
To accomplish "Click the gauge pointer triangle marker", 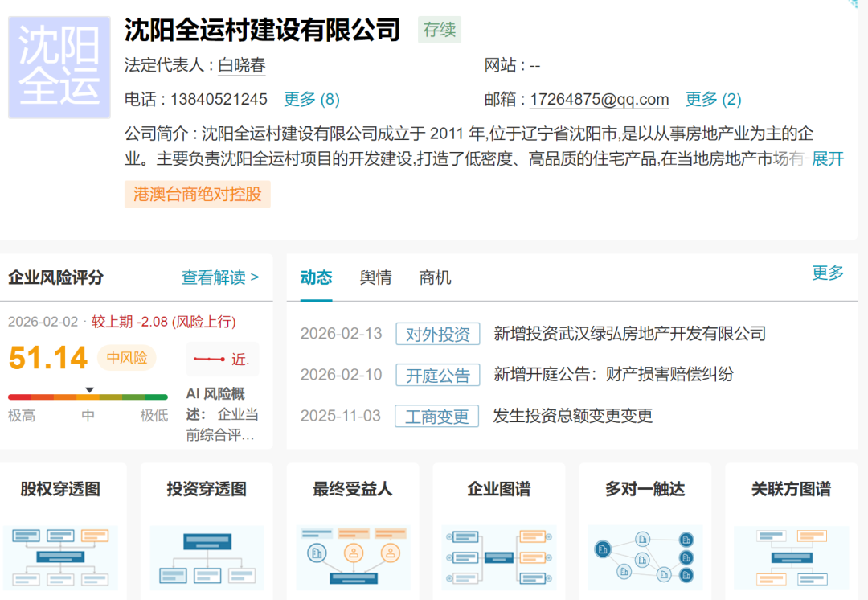I will [89, 390].
